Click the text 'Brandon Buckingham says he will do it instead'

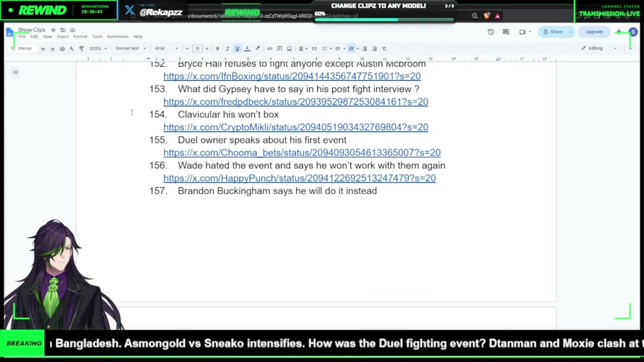pos(277,191)
